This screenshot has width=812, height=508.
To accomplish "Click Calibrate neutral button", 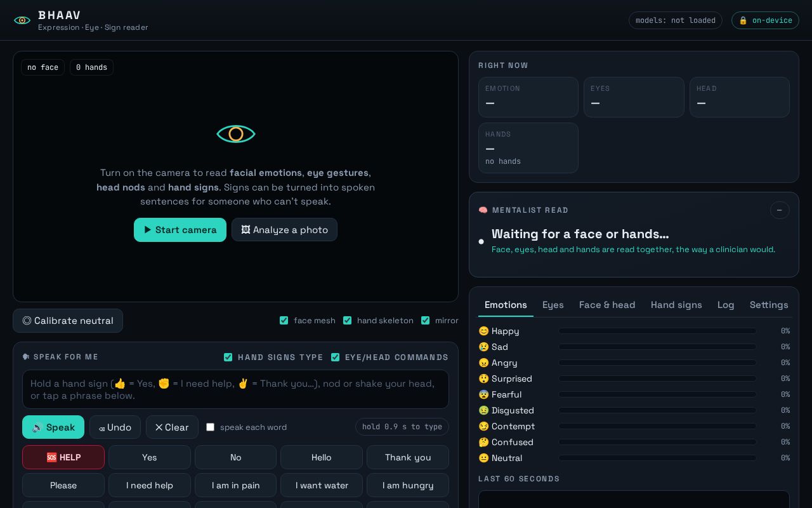I will [x=68, y=321].
